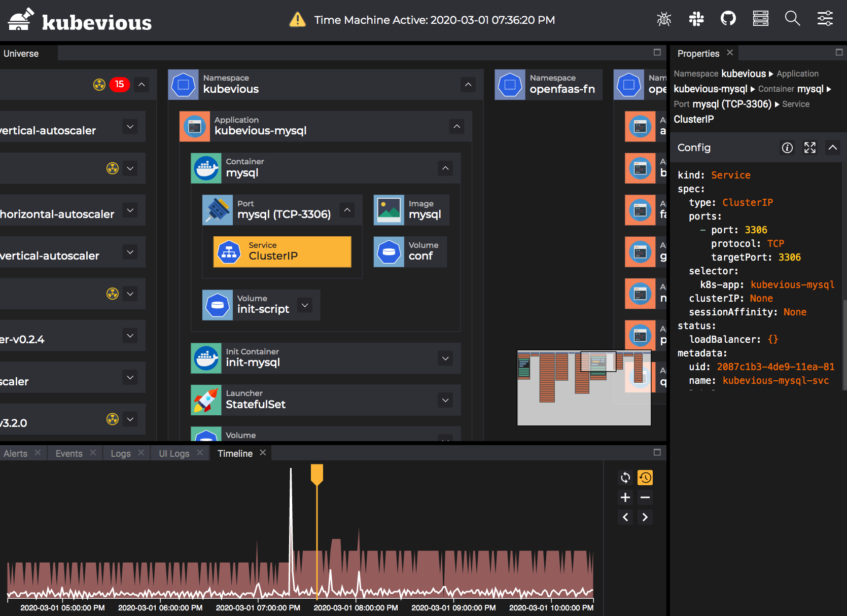Open the settings sliders icon

[x=825, y=19]
